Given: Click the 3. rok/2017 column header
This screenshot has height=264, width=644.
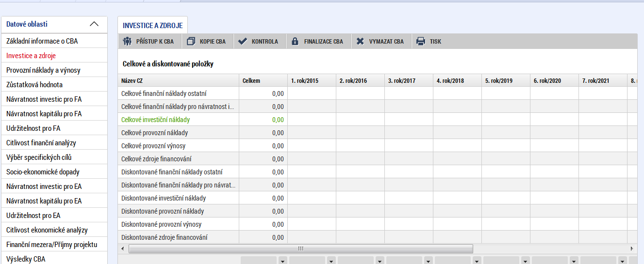Looking at the screenshot, I should [409, 80].
